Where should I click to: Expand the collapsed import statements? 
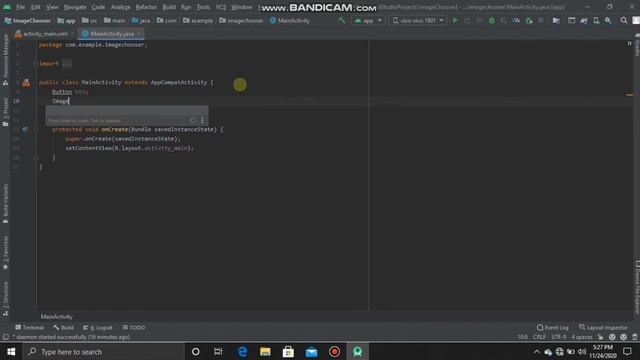(67, 64)
